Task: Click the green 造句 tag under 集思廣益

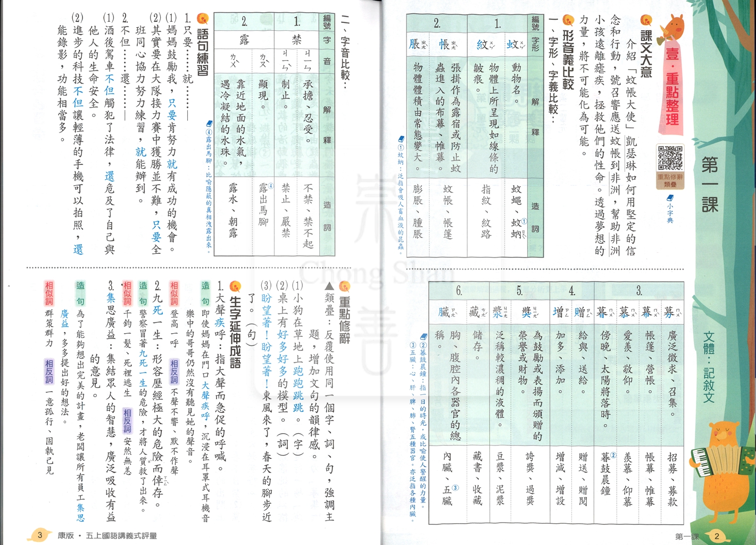Action: [x=80, y=293]
